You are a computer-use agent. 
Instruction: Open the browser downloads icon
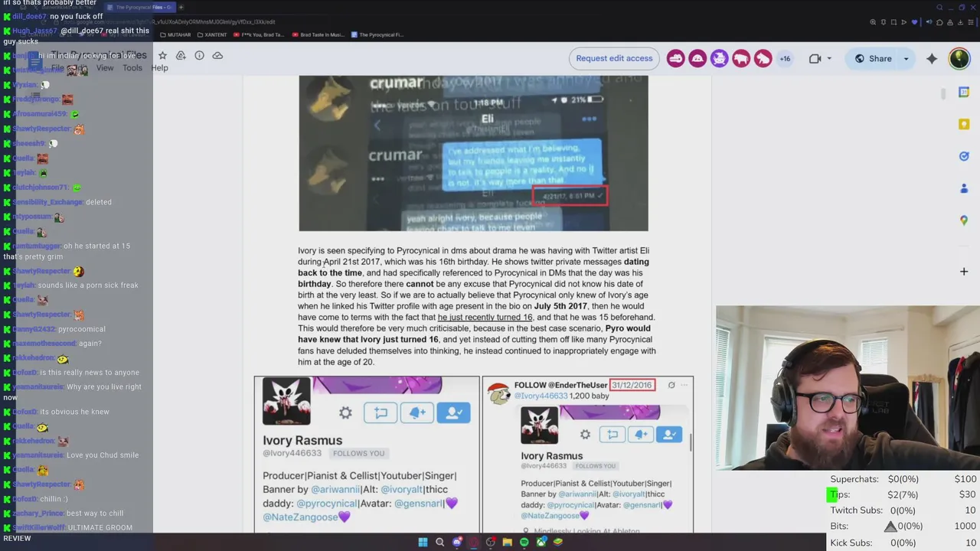[960, 22]
